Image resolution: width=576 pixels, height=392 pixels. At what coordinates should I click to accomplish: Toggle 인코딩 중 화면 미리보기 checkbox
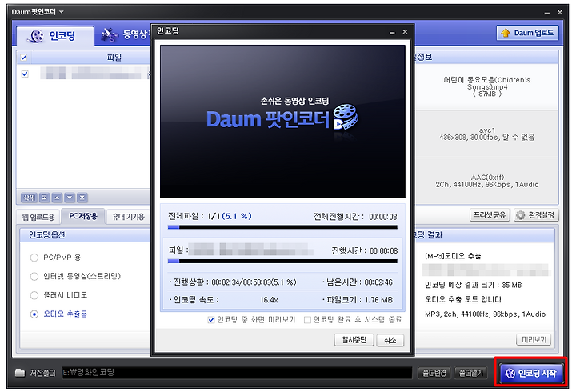[211, 320]
